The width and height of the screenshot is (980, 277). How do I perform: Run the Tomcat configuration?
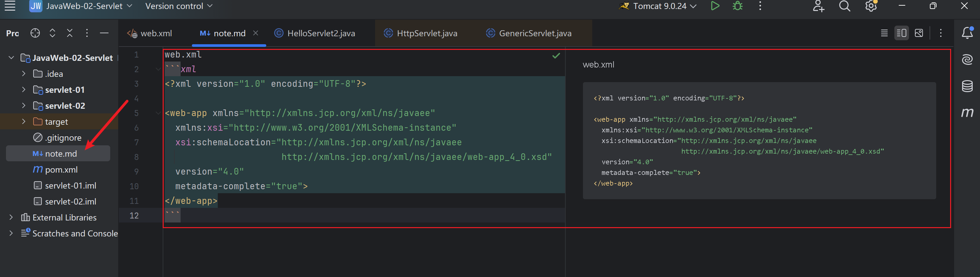click(x=715, y=6)
